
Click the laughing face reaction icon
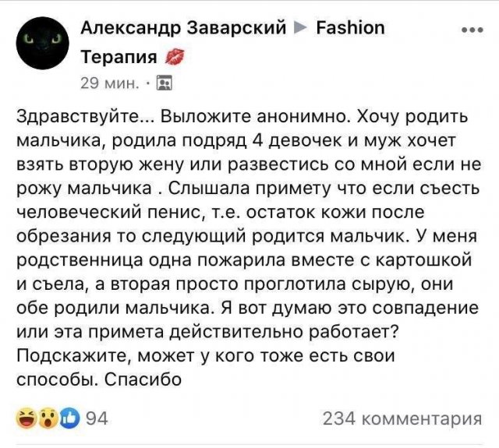pos(26,418)
